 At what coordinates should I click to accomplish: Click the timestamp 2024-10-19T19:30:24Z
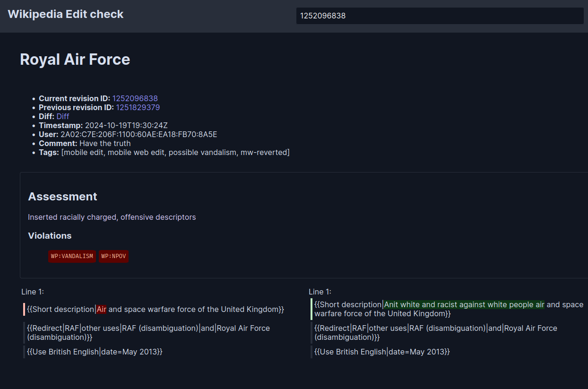(126, 125)
